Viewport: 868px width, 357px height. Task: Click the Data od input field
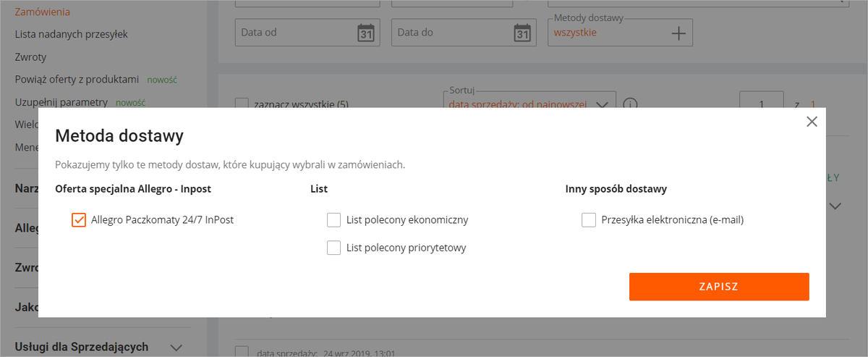[x=295, y=33]
